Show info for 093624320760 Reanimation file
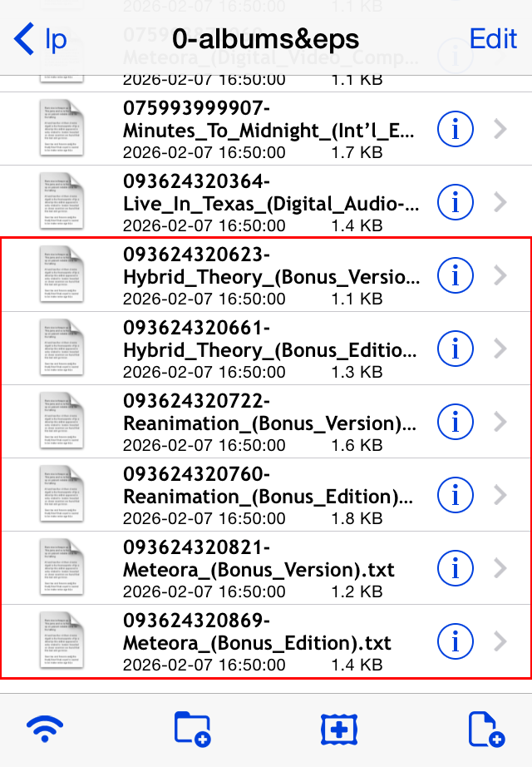This screenshot has height=767, width=532. point(456,495)
